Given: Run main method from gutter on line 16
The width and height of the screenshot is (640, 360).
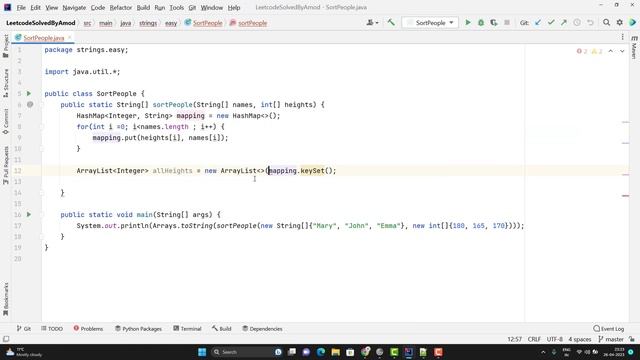Looking at the screenshot, I should pos(29,214).
